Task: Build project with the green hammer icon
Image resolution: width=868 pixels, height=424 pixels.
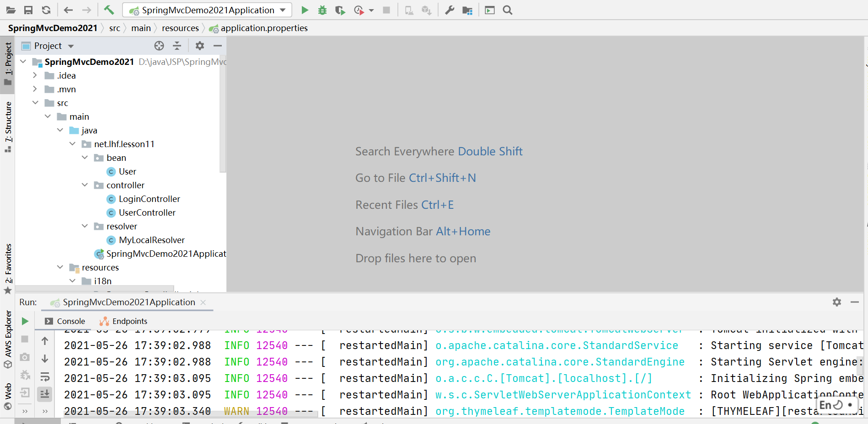Action: coord(109,10)
